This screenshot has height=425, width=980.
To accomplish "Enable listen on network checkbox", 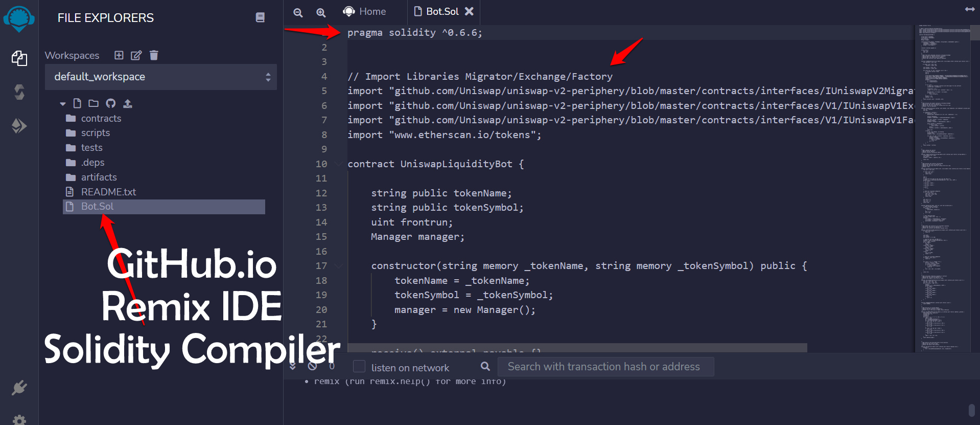I will tap(359, 367).
